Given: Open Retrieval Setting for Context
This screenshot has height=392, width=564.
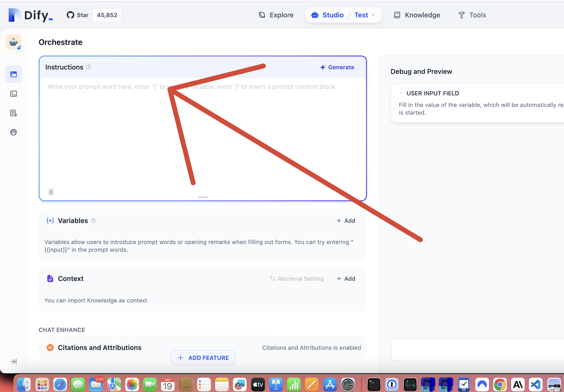Looking at the screenshot, I should pos(297,279).
